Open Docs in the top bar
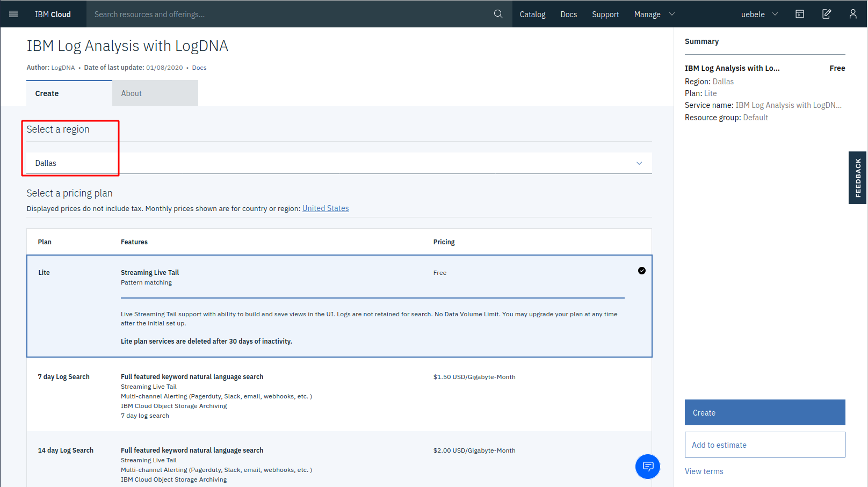The height and width of the screenshot is (487, 868). 569,14
